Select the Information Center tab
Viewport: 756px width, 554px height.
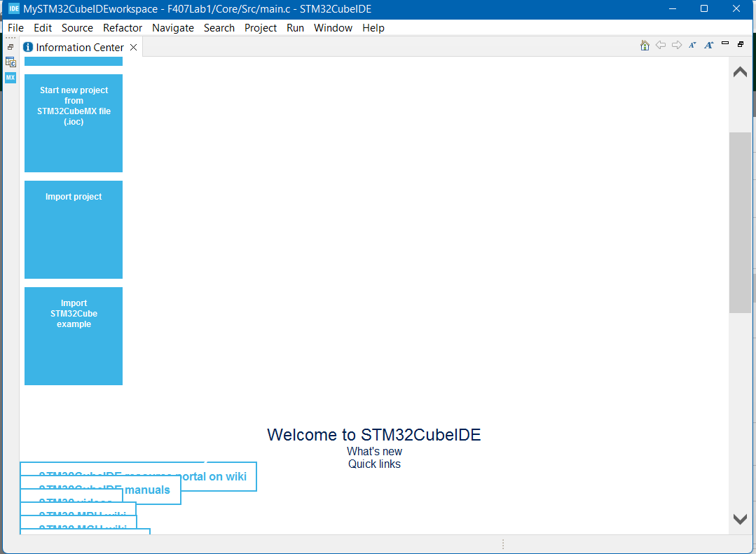click(77, 47)
